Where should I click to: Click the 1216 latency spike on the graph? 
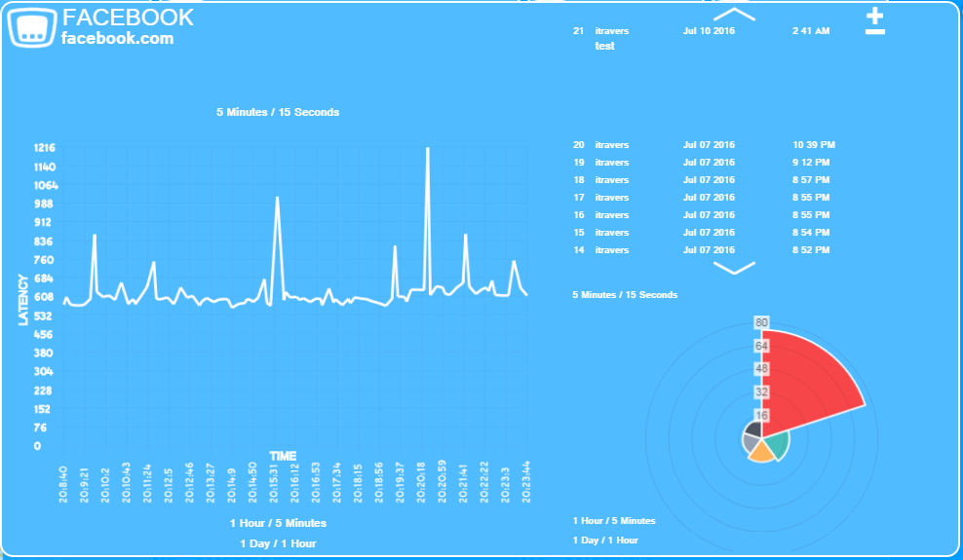coord(428,150)
